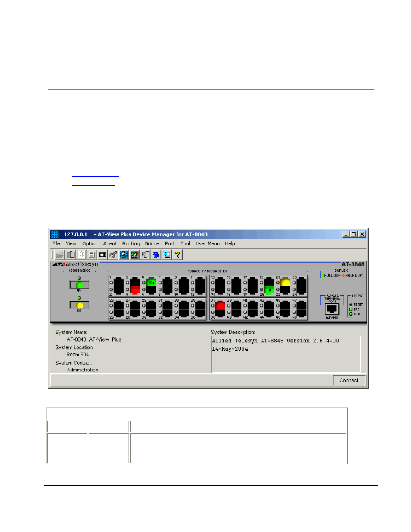Select green gigabit port 49
The image size is (411, 532).
pos(80,284)
